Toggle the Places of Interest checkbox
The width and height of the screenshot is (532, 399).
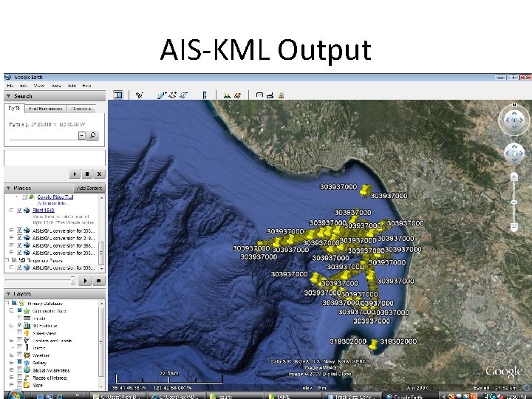[19, 378]
